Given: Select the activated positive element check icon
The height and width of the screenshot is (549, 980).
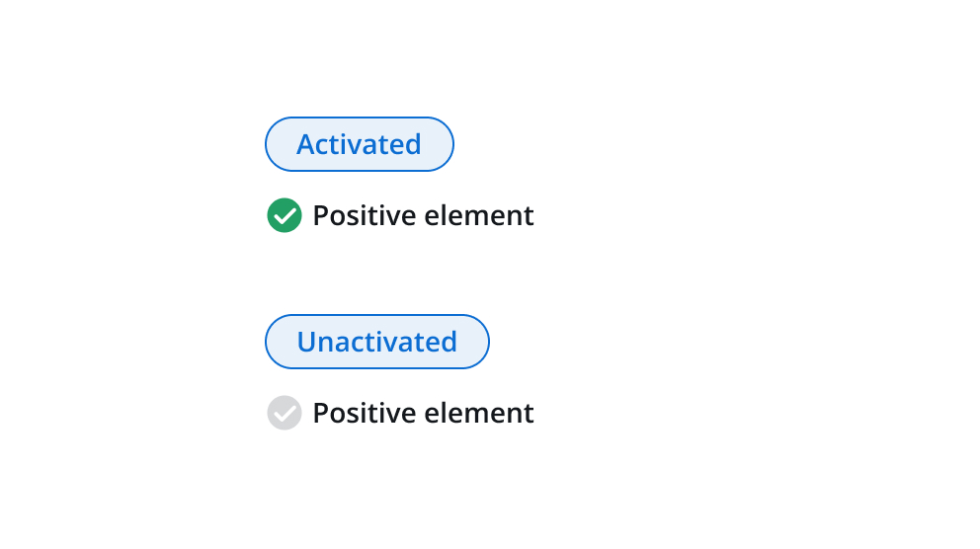Looking at the screenshot, I should click(x=285, y=215).
